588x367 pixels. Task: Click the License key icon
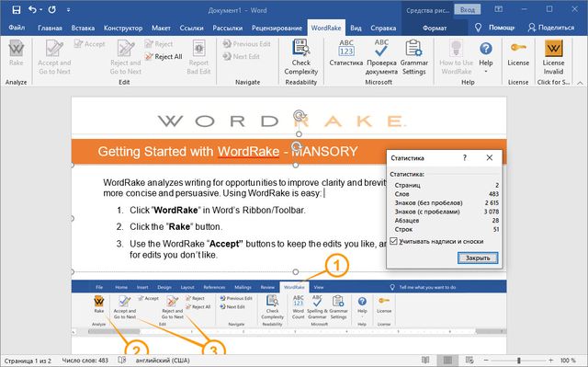[x=518, y=48]
